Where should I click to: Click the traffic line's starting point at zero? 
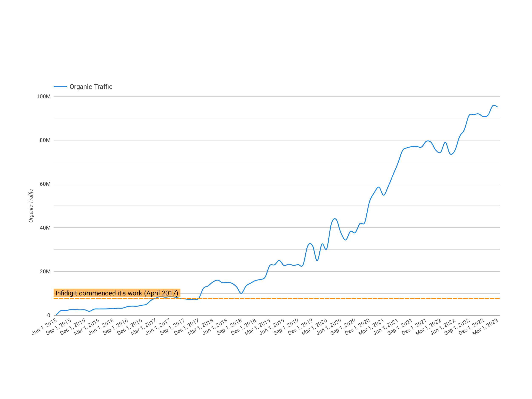coord(57,314)
